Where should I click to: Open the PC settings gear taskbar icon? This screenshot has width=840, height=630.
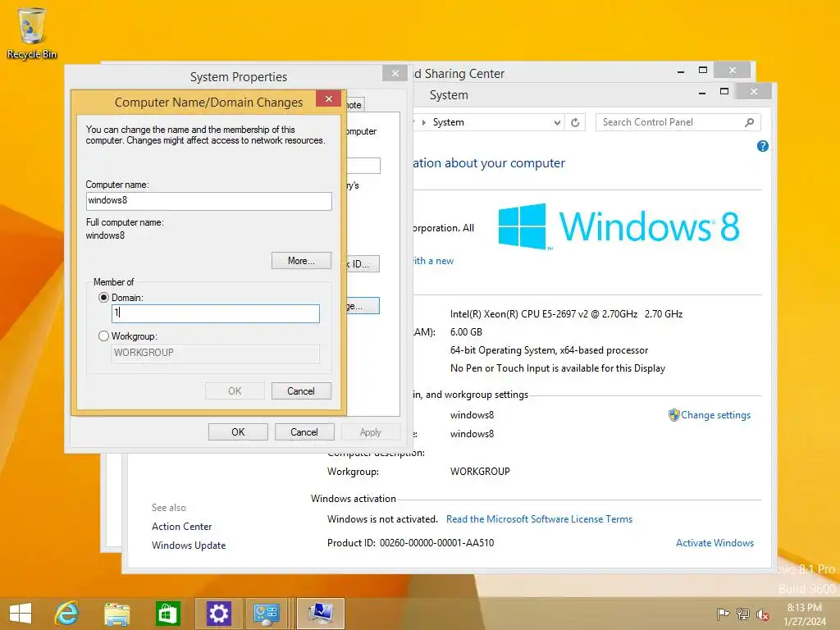pos(218,614)
